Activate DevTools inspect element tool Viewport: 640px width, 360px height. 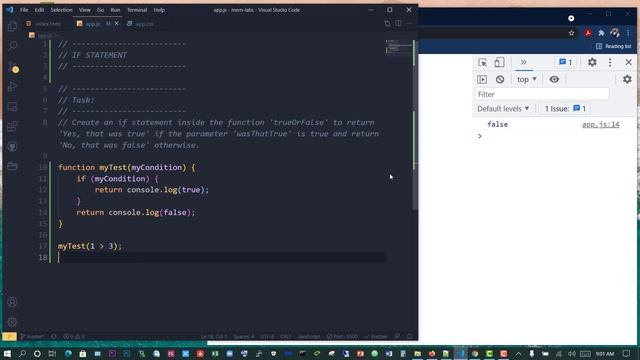pos(482,62)
